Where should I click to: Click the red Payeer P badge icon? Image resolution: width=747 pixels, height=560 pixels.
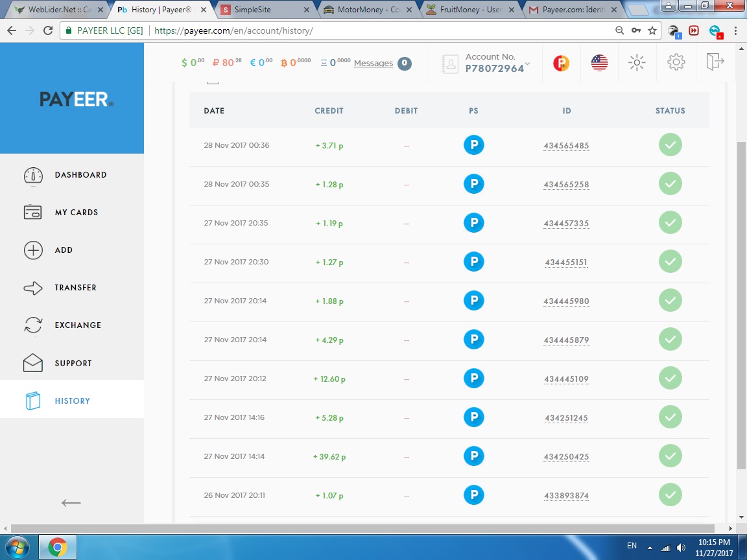point(561,63)
